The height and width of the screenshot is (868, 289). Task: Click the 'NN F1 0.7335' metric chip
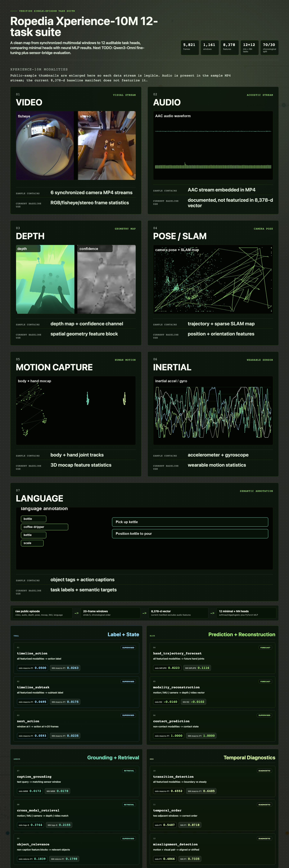tap(190, 859)
